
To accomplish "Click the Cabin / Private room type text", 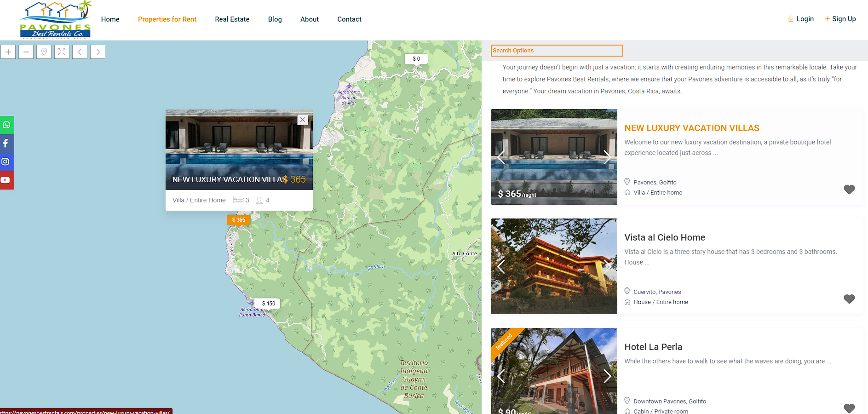I will pyautogui.click(x=661, y=411).
